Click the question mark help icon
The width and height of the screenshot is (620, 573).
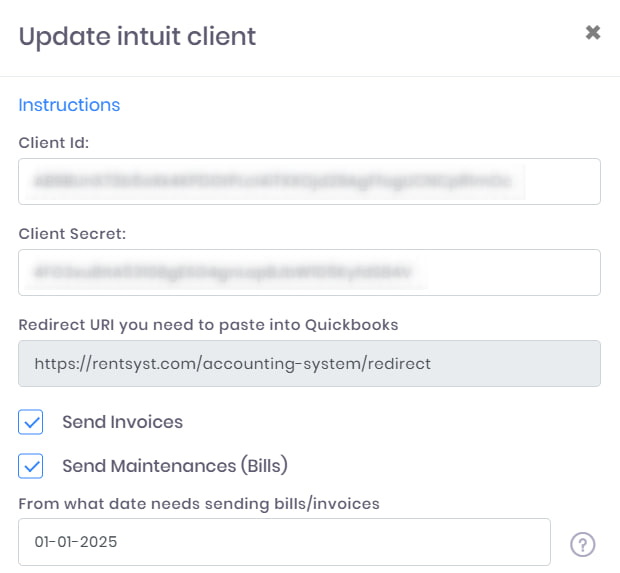click(x=583, y=544)
